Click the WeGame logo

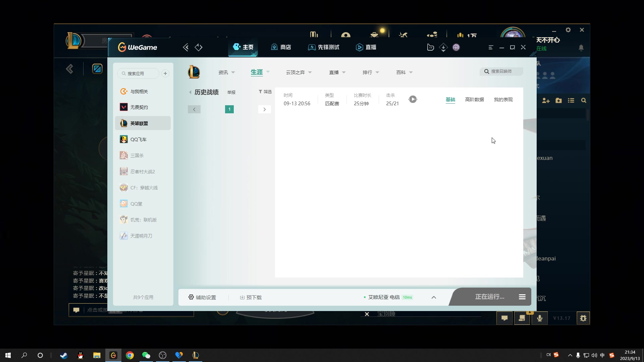click(x=138, y=47)
